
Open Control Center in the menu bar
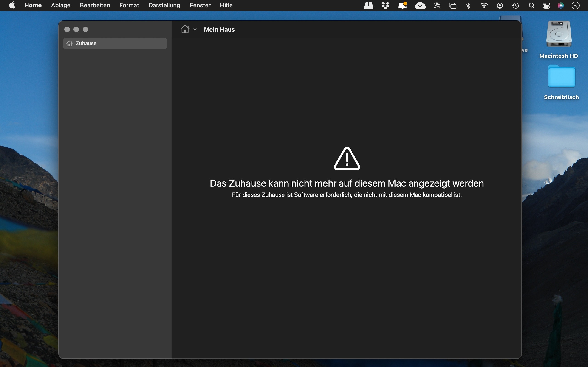[x=547, y=6]
